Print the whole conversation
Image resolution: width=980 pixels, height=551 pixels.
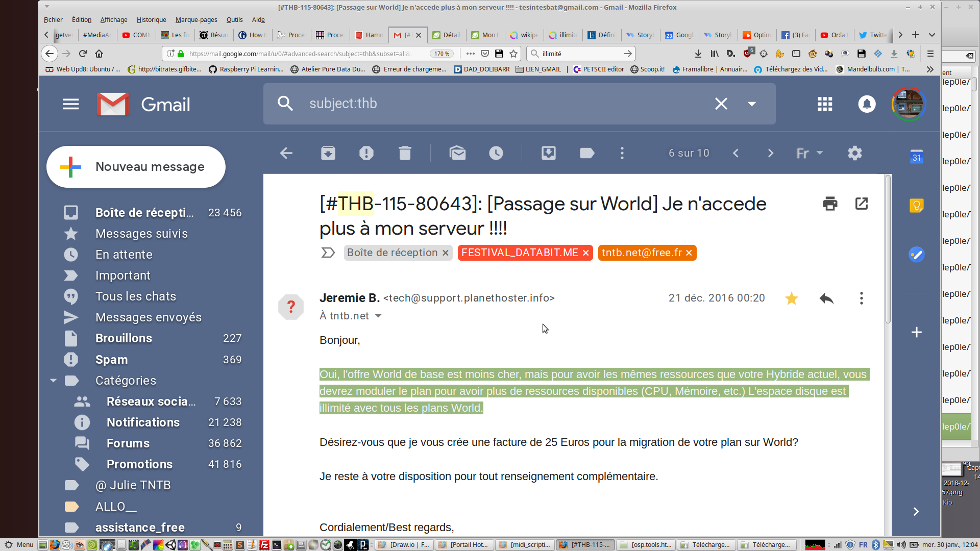[x=830, y=204]
